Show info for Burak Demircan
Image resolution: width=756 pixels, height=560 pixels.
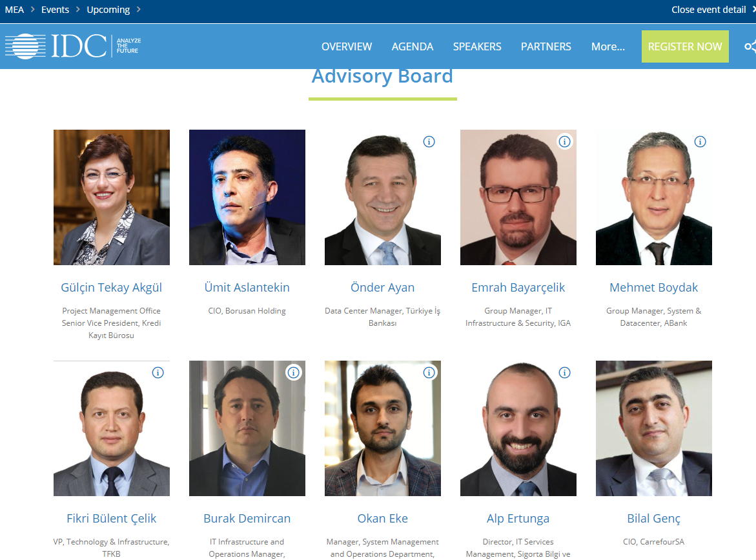pos(293,372)
